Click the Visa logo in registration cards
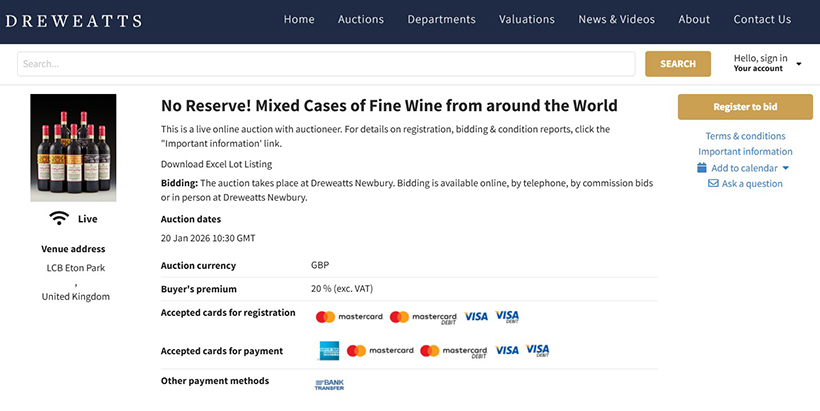Image resolution: width=820 pixels, height=411 pixels. [x=476, y=317]
